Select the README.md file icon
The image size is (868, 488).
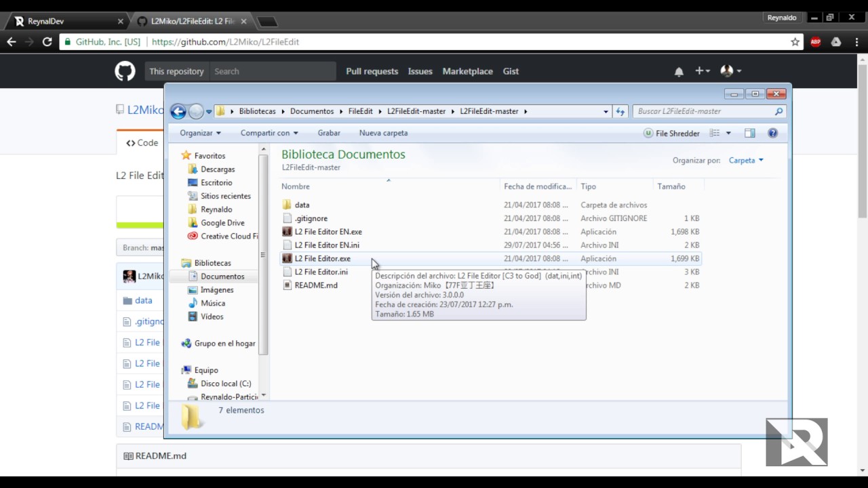click(287, 285)
